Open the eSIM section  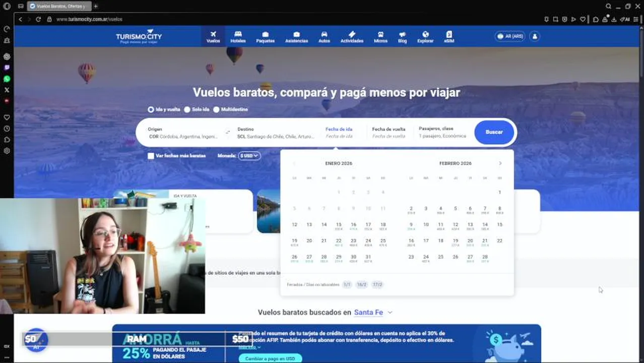coord(449,37)
